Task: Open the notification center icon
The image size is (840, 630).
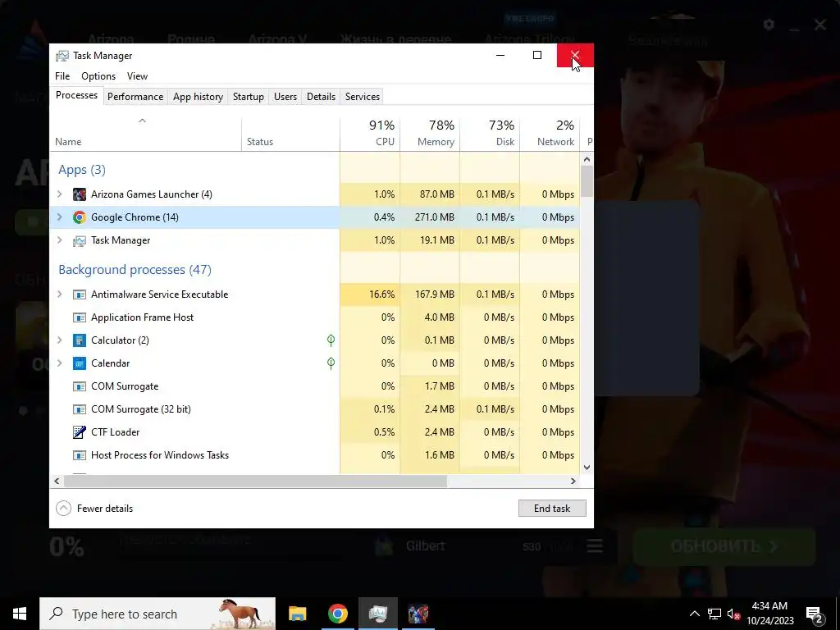Action: click(815, 614)
